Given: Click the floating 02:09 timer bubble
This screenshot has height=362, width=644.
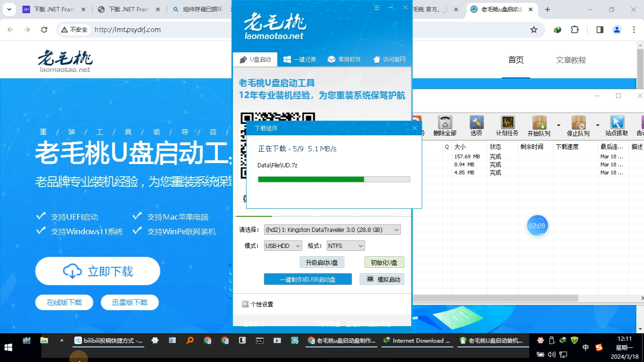Looking at the screenshot, I should point(537,226).
